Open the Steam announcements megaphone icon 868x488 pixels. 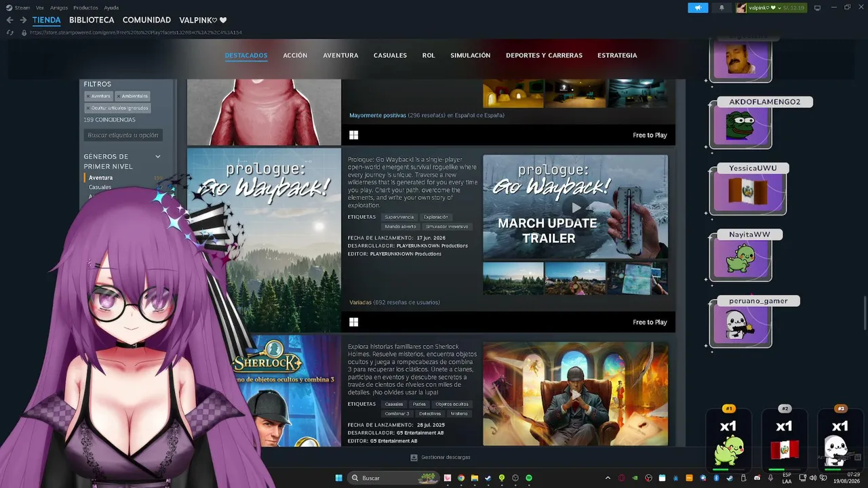698,7
